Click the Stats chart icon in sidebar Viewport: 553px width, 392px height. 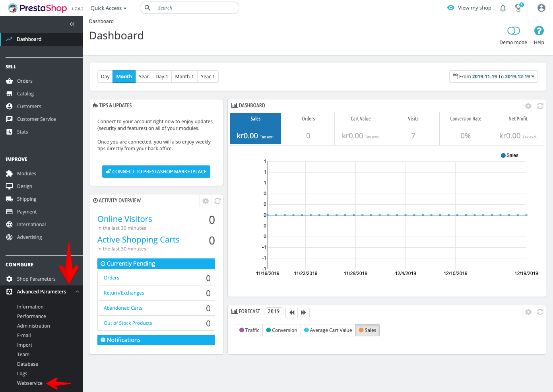pyautogui.click(x=10, y=132)
